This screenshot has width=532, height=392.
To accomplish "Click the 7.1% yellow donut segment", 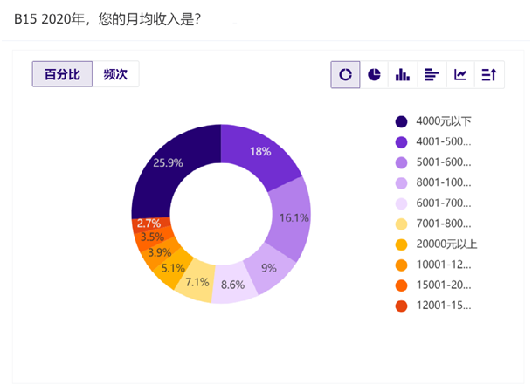I will coord(197,281).
